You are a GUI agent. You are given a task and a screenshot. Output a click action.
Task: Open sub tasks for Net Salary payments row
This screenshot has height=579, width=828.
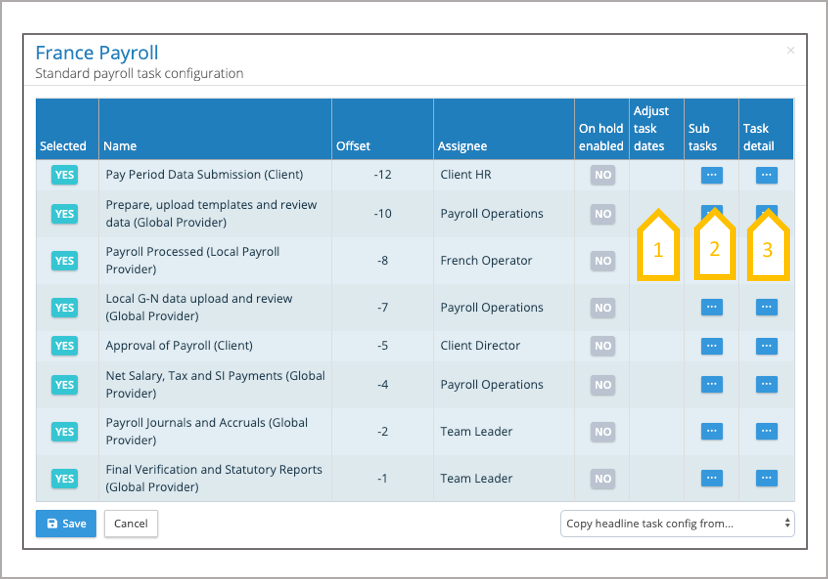(711, 384)
